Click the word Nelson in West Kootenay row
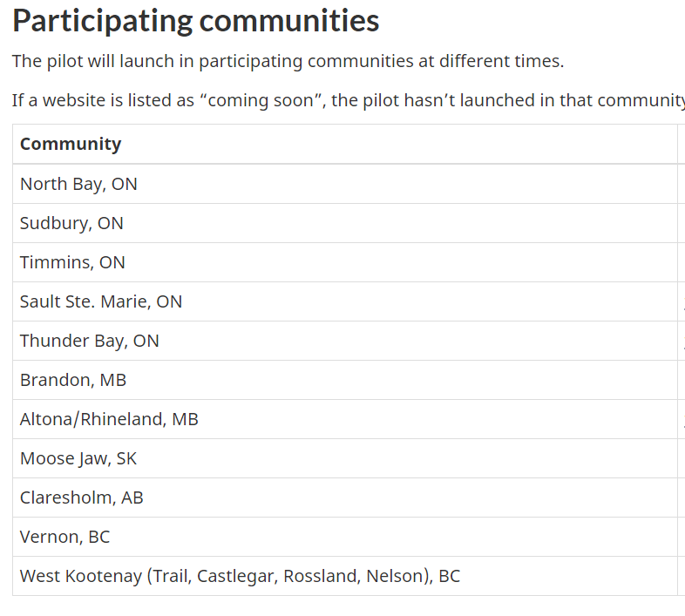The image size is (685, 616). 395,576
